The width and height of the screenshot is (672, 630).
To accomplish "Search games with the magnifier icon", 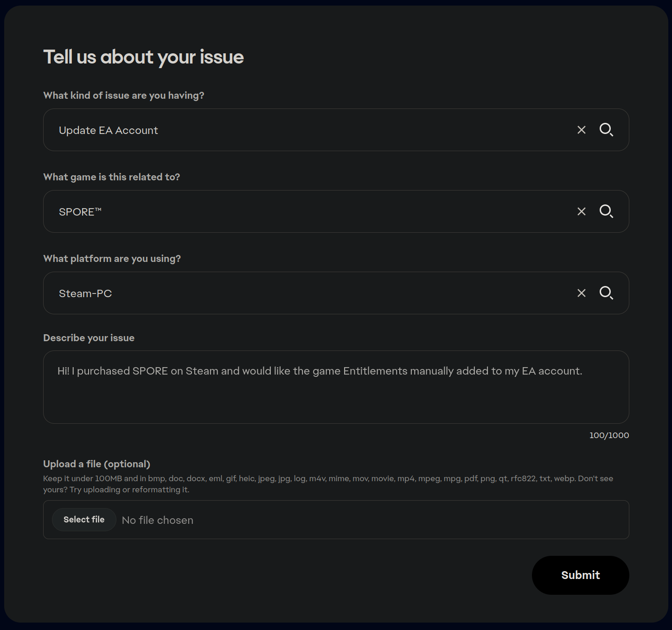I will (x=606, y=211).
